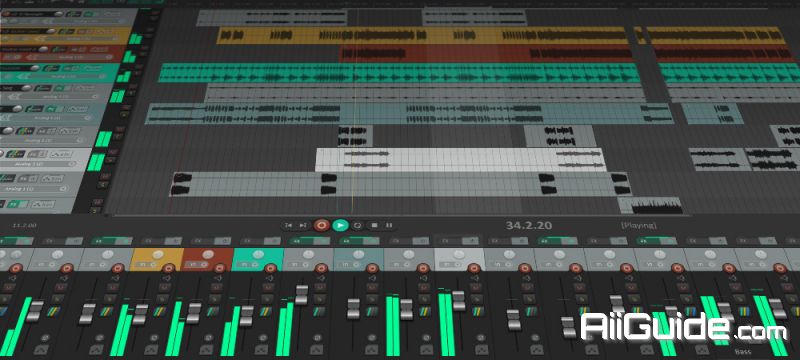
Task: Solo the teal mixer strip
Action: coord(267,299)
